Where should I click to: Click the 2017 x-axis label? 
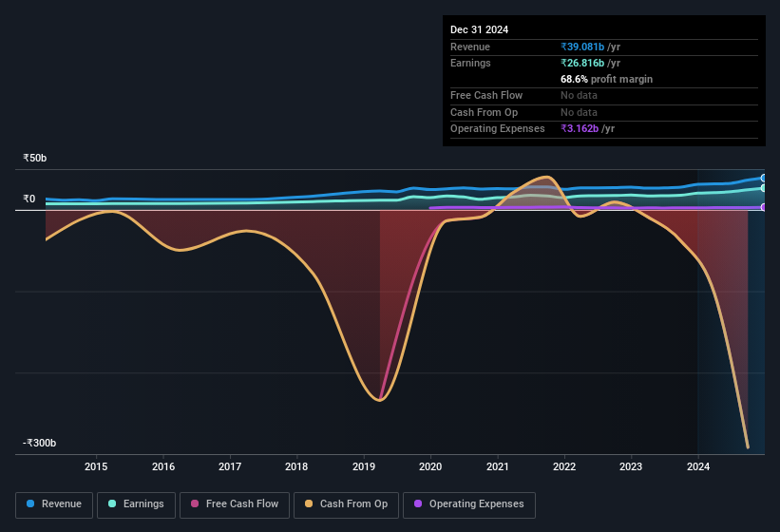coord(230,466)
